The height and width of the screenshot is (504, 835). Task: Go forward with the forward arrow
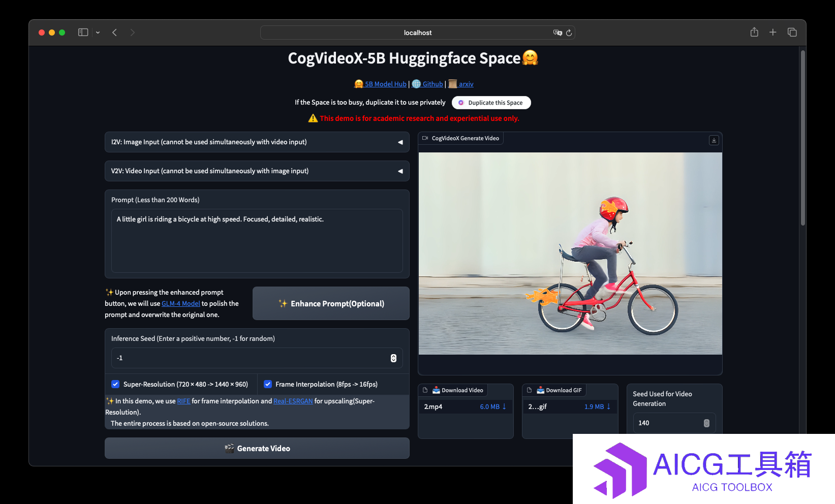click(133, 33)
